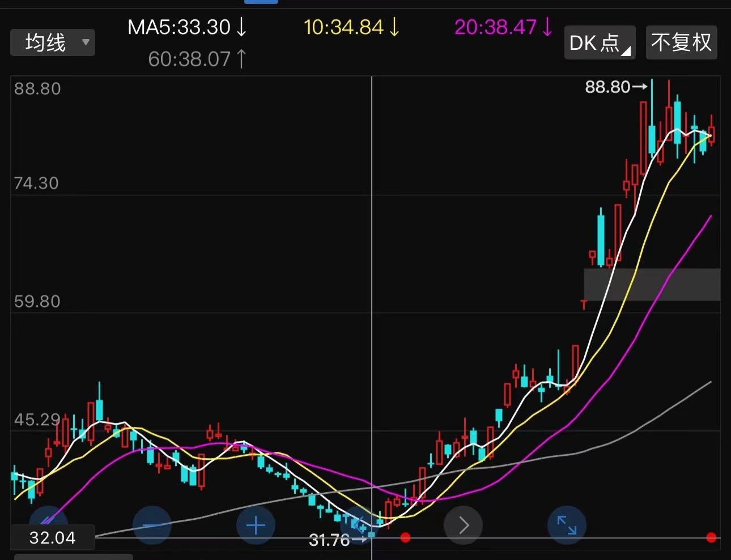Select the magenta 20:38.47 moving average label

coord(504,27)
